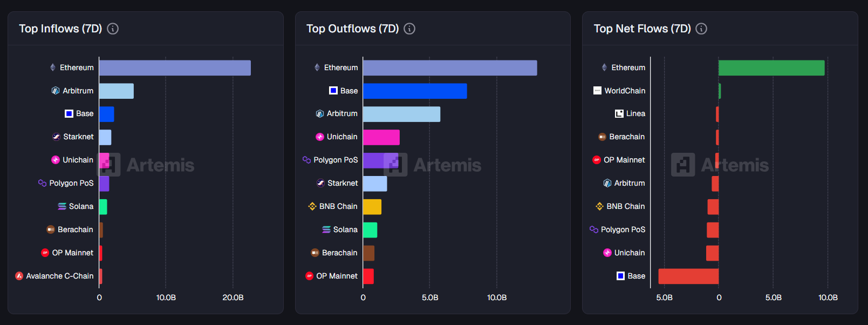The image size is (868, 325).
Task: Select the Arbitrum icon in Top Inflows
Action: (56, 91)
